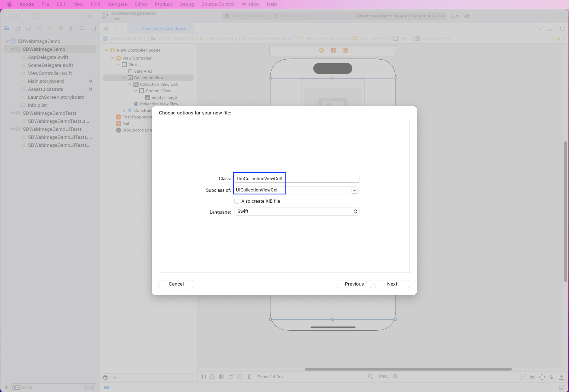Click the Cancel button

coord(176,284)
